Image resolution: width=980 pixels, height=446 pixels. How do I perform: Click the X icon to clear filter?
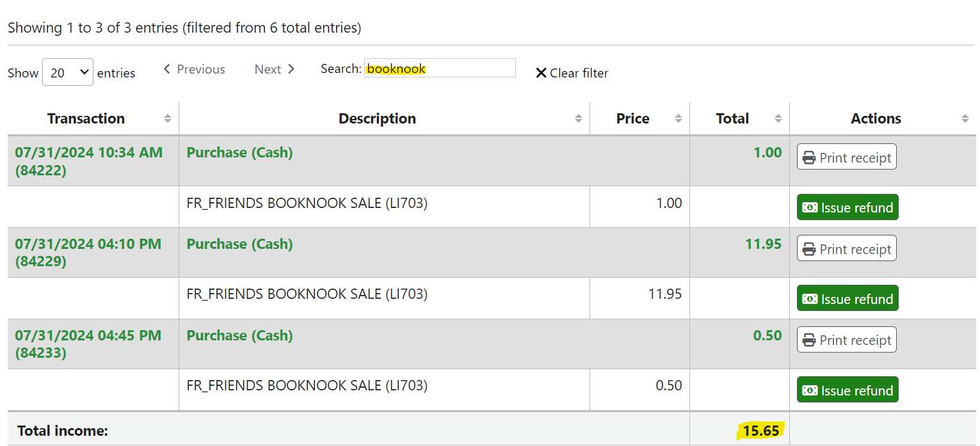(541, 73)
